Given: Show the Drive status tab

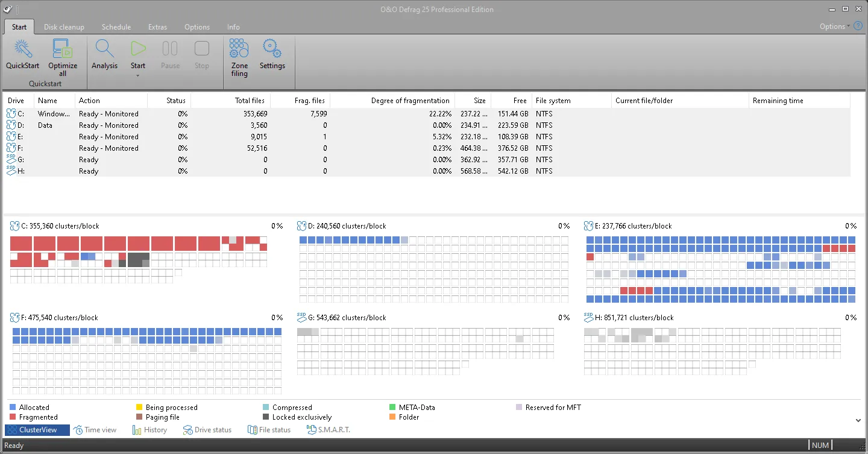Looking at the screenshot, I should pos(207,430).
